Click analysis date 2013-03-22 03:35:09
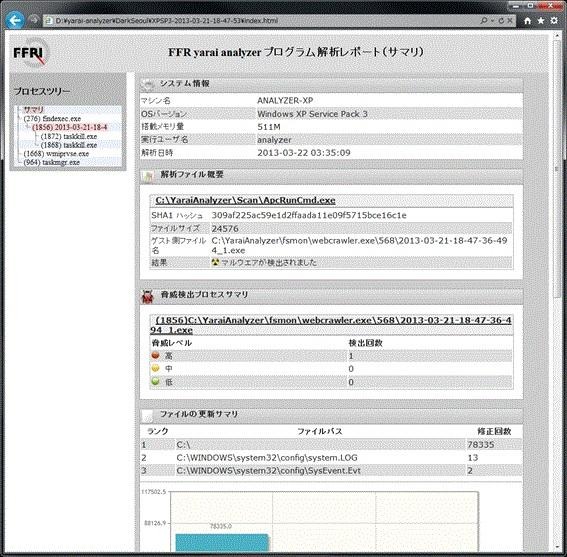567x557 pixels. pyautogui.click(x=304, y=153)
